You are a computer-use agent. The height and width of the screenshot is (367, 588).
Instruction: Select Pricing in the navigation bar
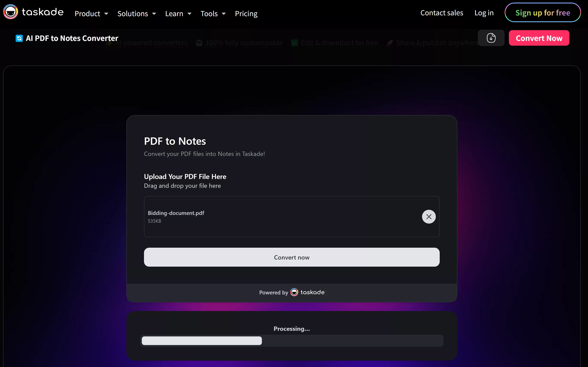(x=246, y=14)
